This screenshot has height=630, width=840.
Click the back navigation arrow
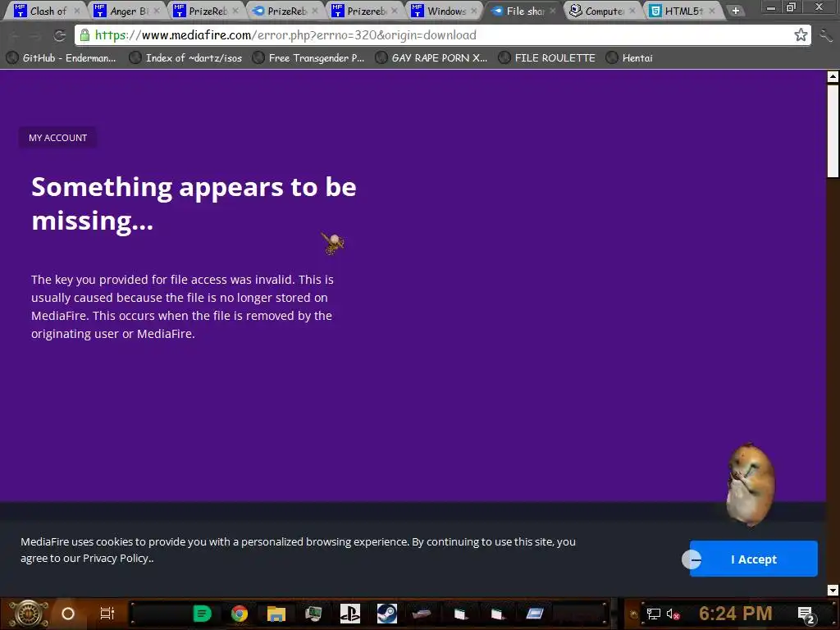(x=15, y=36)
